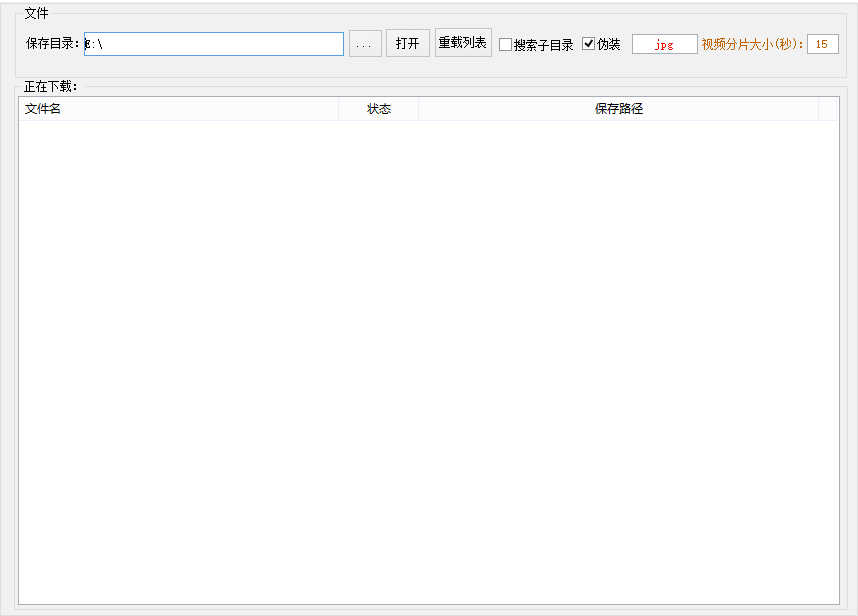Click the 搜索子目录 checkbox label text
Viewport: 858px width, 616px height.
pyautogui.click(x=543, y=45)
